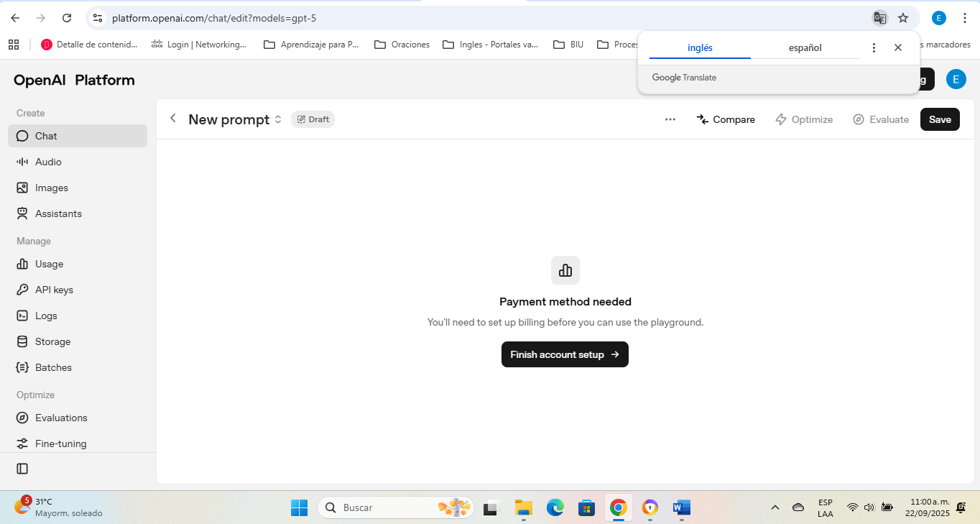Select inglés tab in Google Translate popup
Image resolution: width=980 pixels, height=524 pixels.
700,47
